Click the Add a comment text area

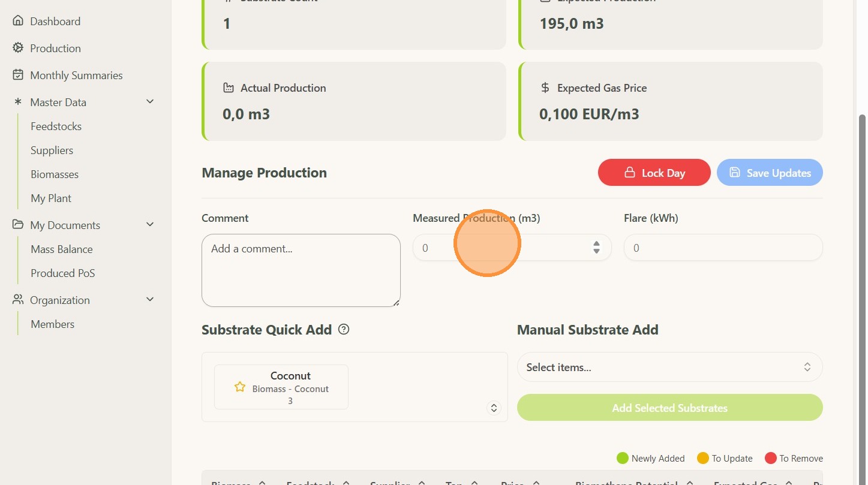(301, 270)
